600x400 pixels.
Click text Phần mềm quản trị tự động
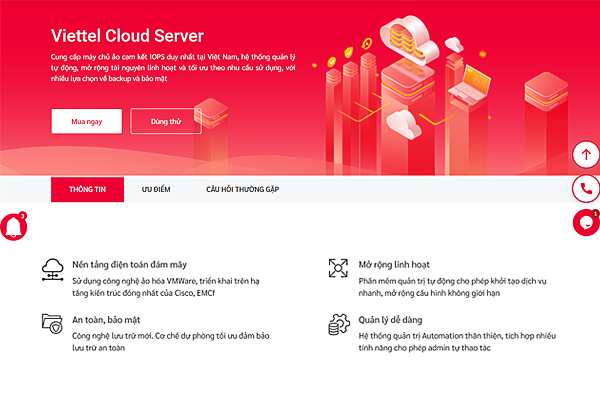pos(452,287)
